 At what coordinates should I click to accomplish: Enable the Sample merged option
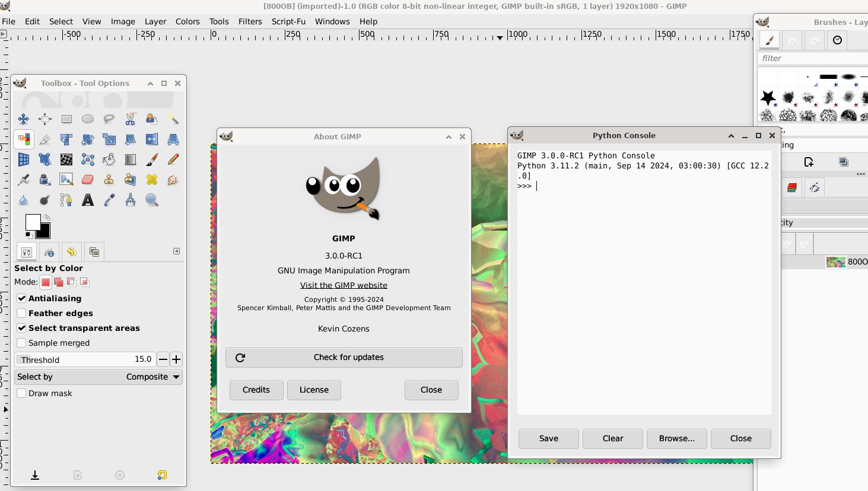point(21,343)
